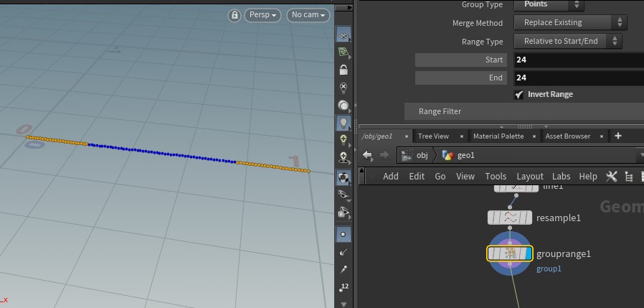Select the high quality lighting bulb icon
This screenshot has height=308, width=644.
click(x=344, y=140)
